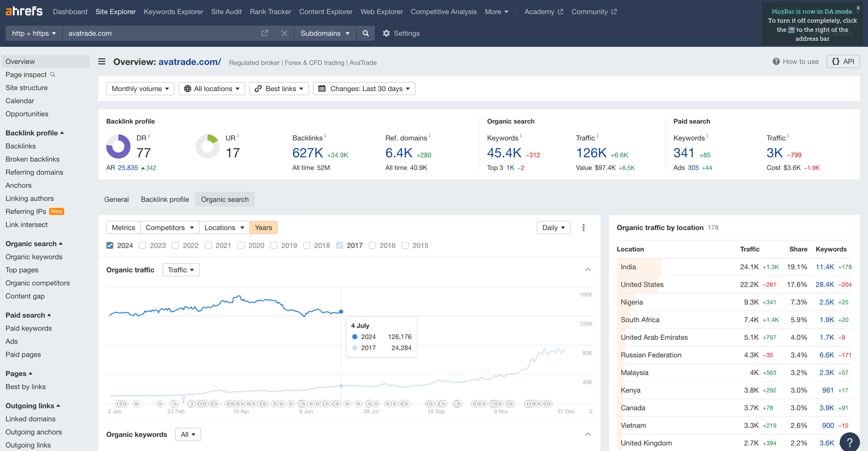Open the Subdomains mode dropdown
This screenshot has height=451, width=868.
pyautogui.click(x=325, y=33)
